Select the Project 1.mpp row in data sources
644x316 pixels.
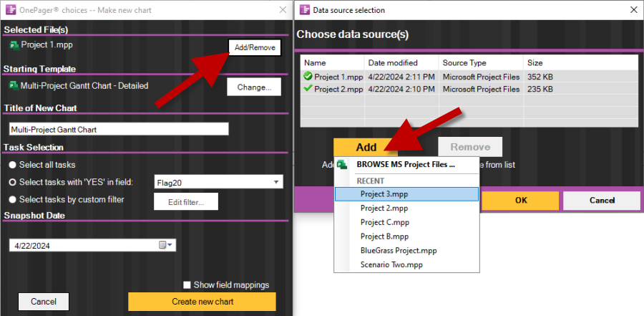click(469, 77)
